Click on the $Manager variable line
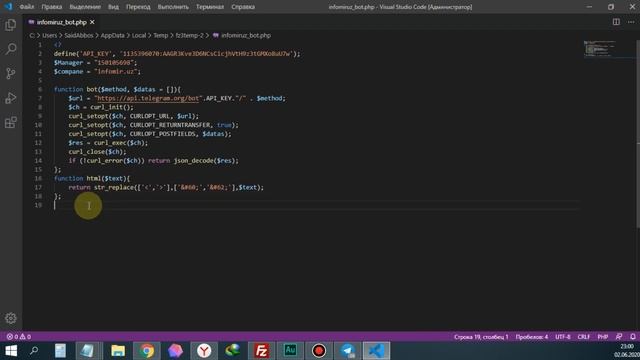The width and height of the screenshot is (640, 360). (96, 63)
